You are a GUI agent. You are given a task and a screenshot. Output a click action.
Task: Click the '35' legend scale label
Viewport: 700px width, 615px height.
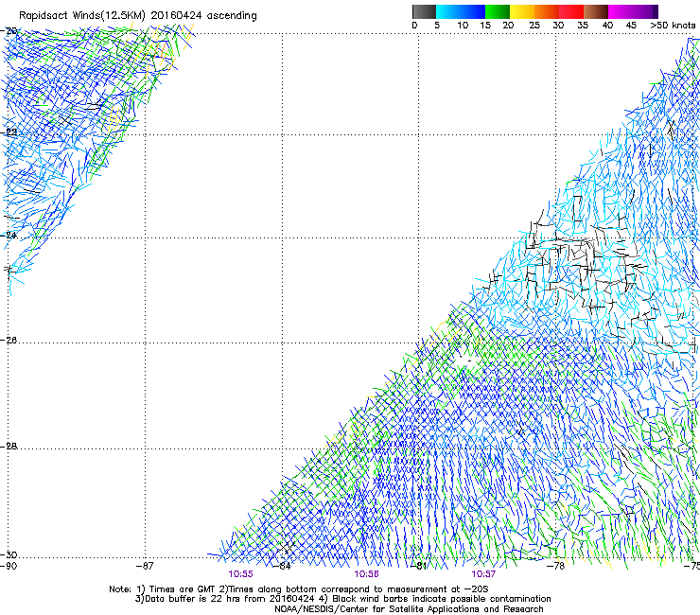coord(583,26)
